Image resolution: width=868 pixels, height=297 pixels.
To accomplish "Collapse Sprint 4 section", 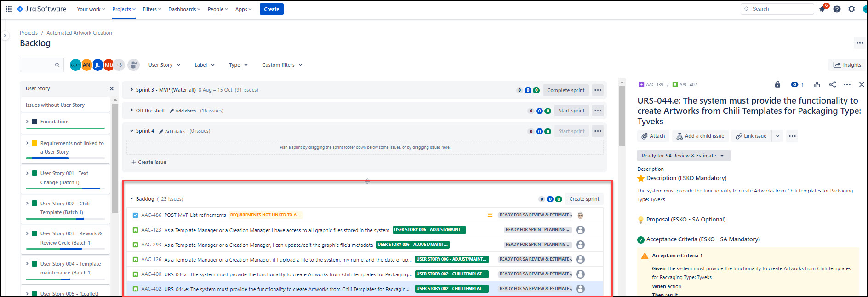I will (132, 131).
